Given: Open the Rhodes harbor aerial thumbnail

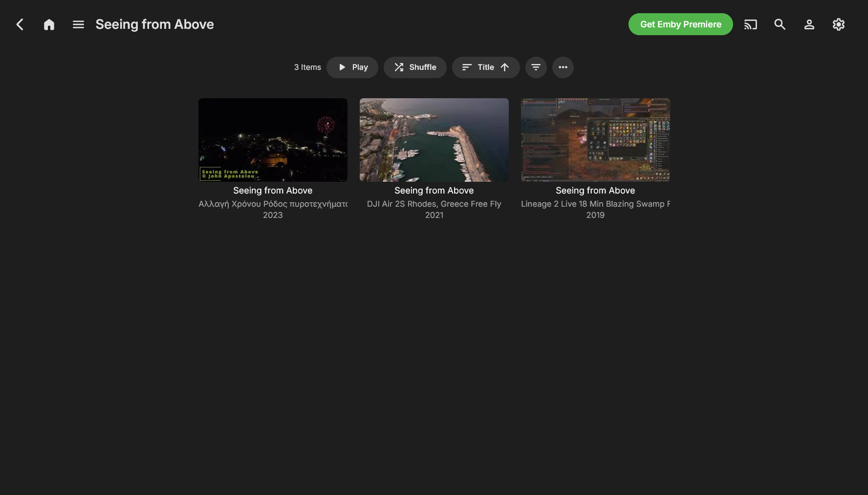Looking at the screenshot, I should point(434,140).
